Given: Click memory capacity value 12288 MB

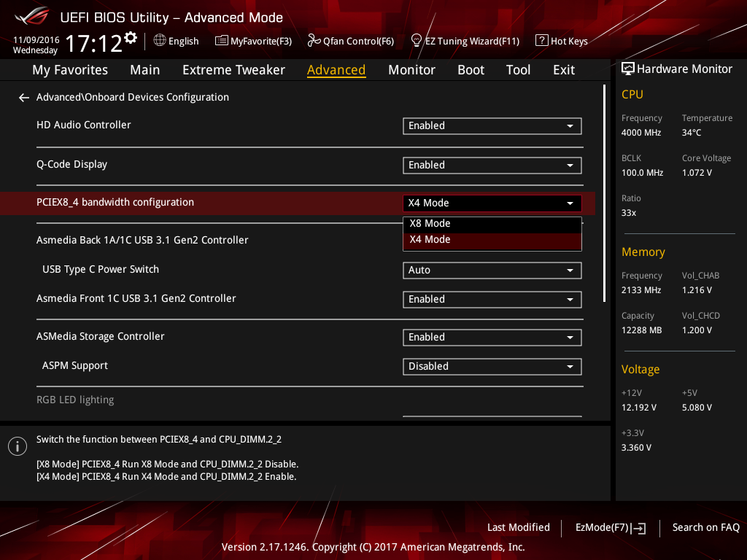Looking at the screenshot, I should pos(642,330).
